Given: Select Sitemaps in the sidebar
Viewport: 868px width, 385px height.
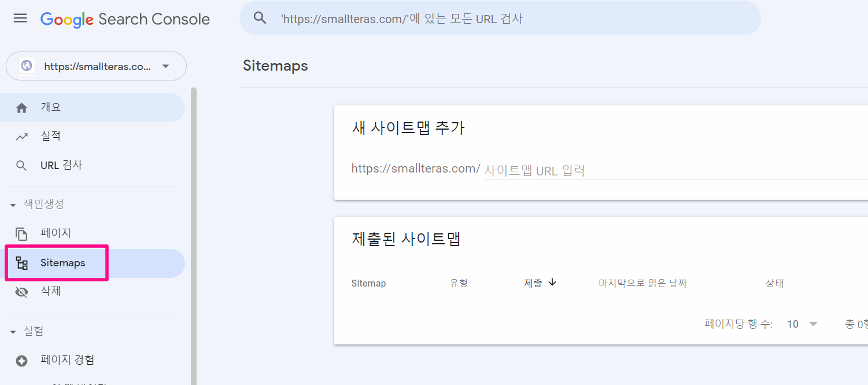Looking at the screenshot, I should (93, 263).
